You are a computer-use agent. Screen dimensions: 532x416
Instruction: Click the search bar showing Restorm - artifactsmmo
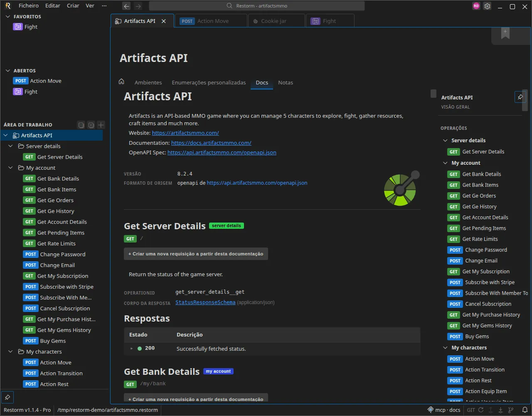tap(257, 6)
